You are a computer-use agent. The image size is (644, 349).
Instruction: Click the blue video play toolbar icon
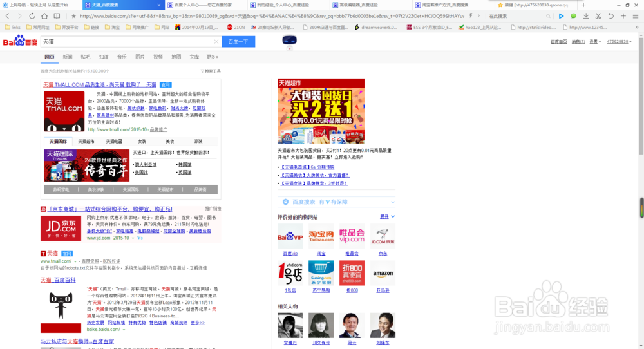(x=561, y=16)
